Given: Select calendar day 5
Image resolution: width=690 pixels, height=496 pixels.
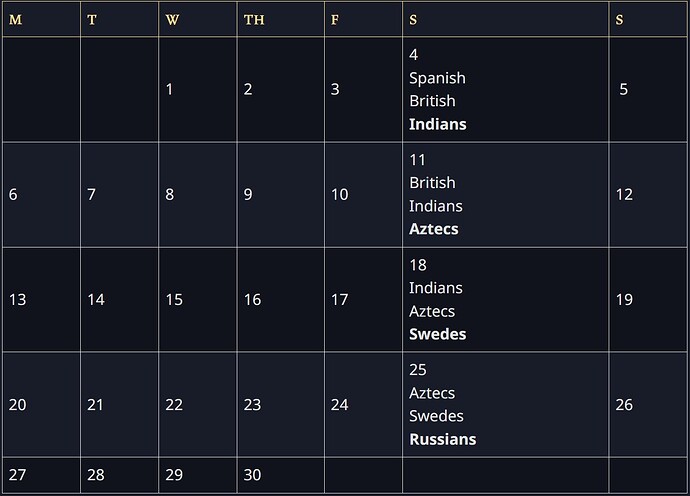Looking at the screenshot, I should pyautogui.click(x=623, y=89).
